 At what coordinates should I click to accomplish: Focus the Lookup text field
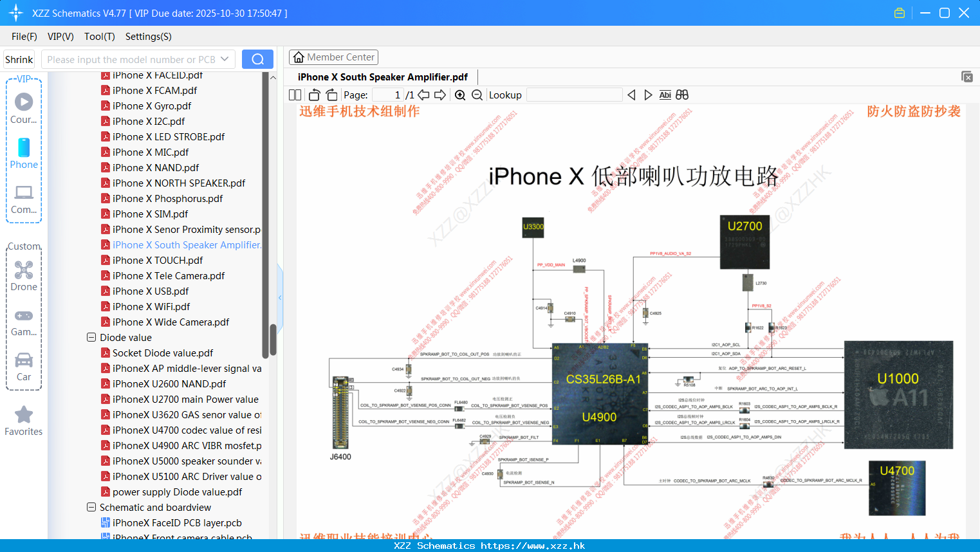(575, 95)
